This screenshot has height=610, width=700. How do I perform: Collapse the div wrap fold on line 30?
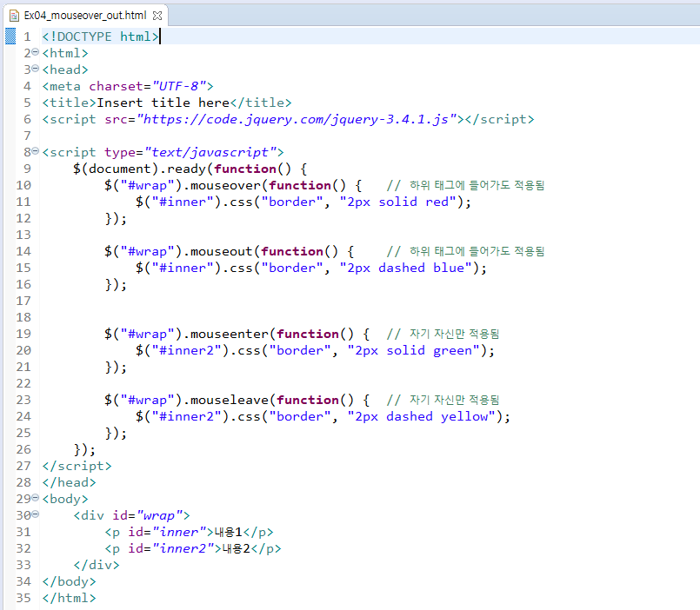point(36,514)
